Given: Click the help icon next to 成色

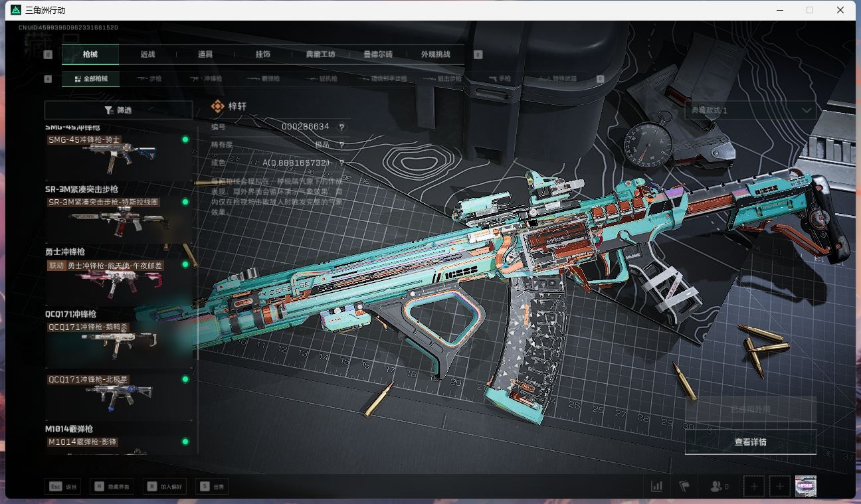Looking at the screenshot, I should click(x=342, y=163).
